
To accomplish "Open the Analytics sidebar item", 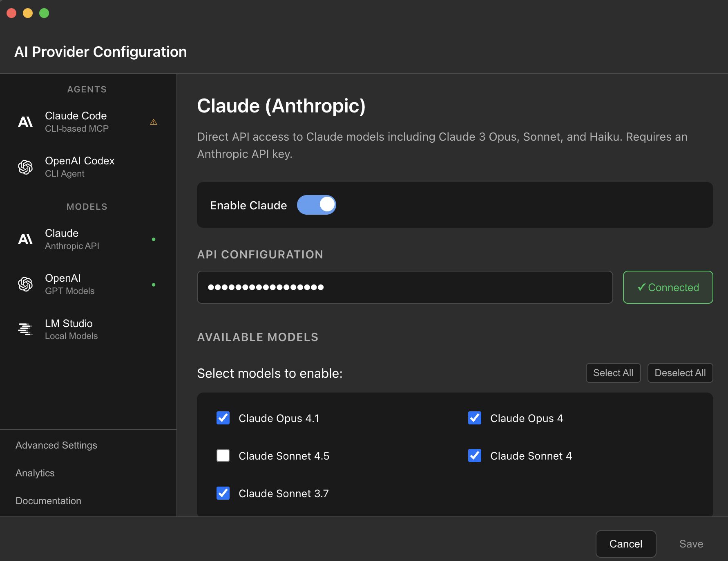I will point(35,473).
